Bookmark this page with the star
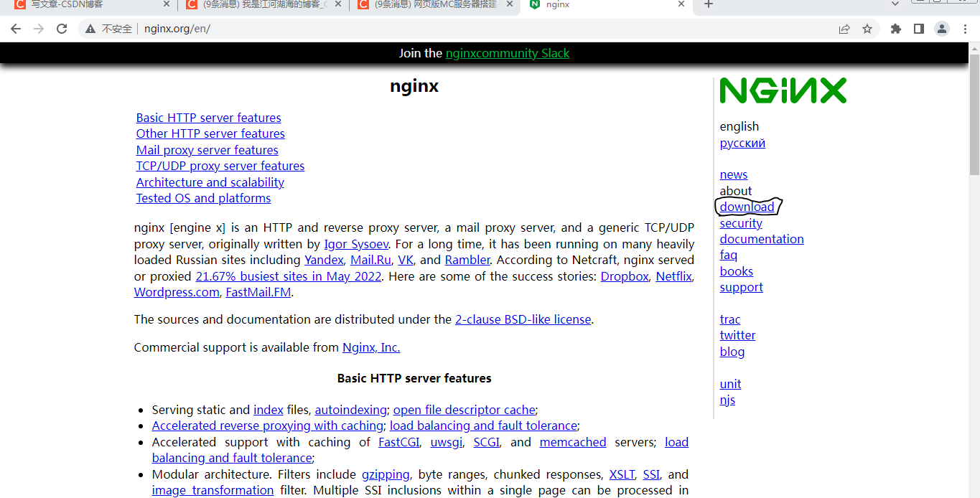This screenshot has height=498, width=980. click(x=867, y=29)
